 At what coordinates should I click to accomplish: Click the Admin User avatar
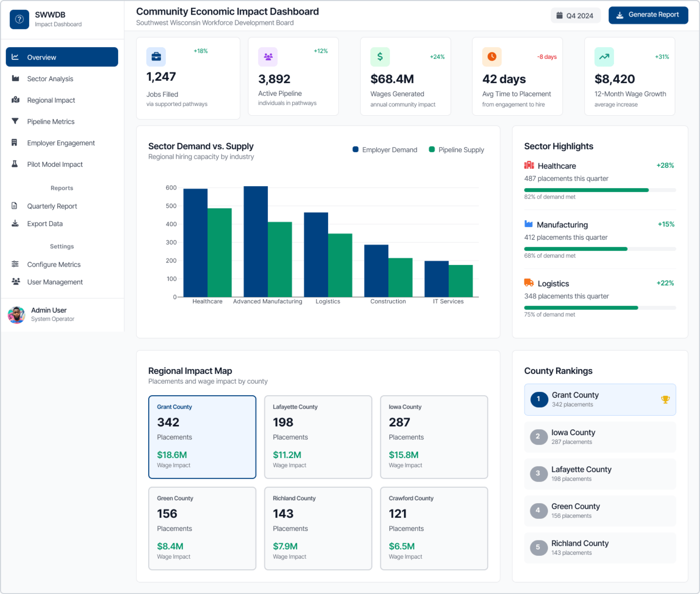[x=16, y=315]
